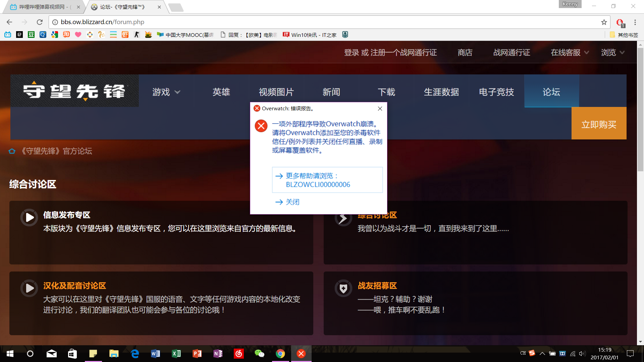Image resolution: width=644 pixels, height=362 pixels.
Task: Open the 战友招募区 forum section
Action: tap(377, 286)
